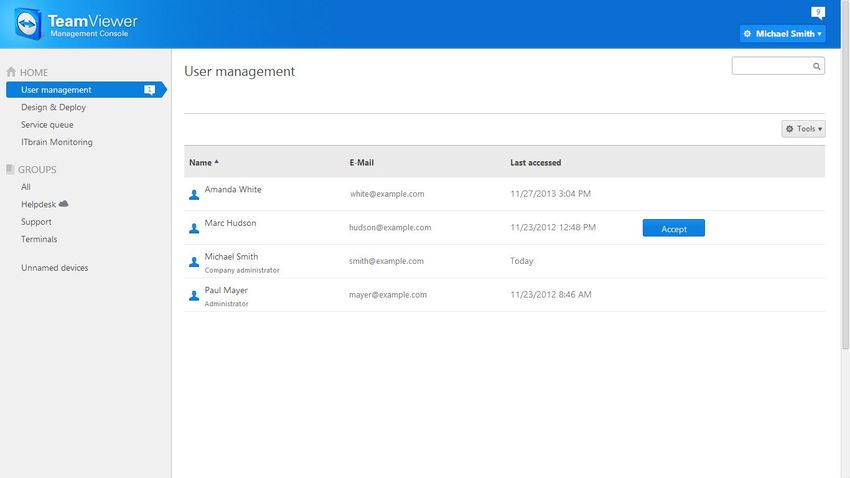The image size is (850, 478).
Task: Click the gear icon beside Michael Smith
Action: click(747, 34)
